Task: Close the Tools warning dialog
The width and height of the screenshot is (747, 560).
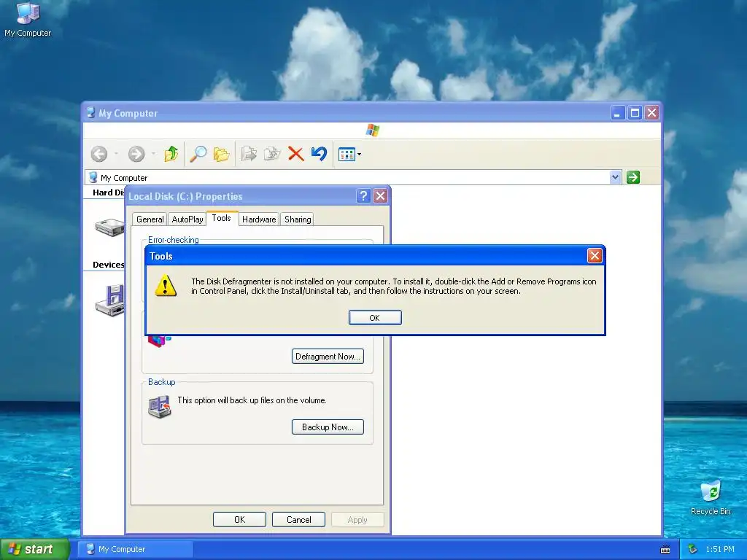Action: click(x=595, y=256)
